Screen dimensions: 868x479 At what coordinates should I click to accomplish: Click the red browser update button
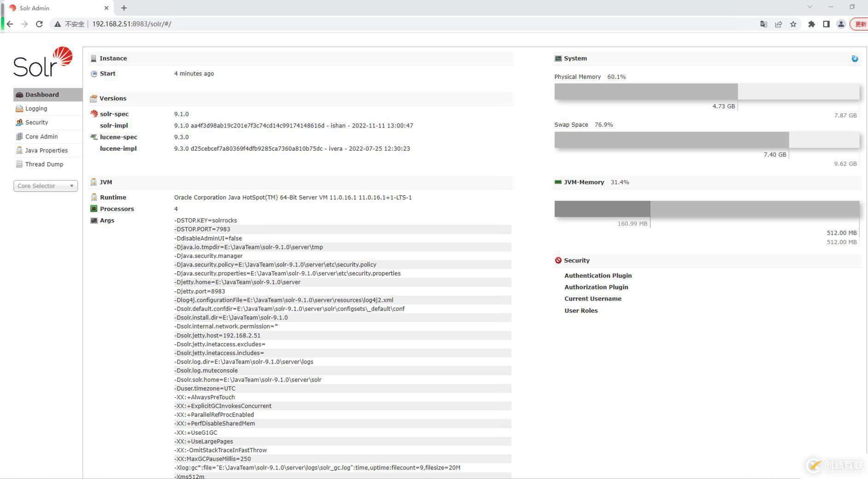pos(859,24)
